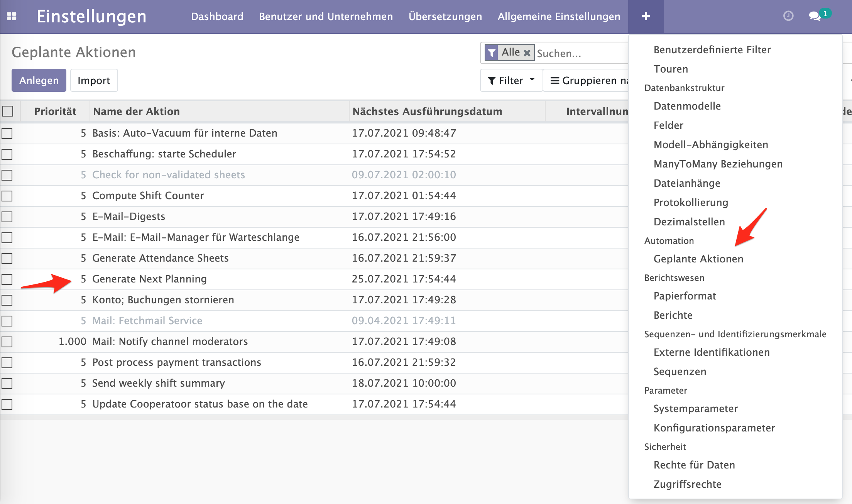Open the Übersetzungen menu

coord(445,17)
